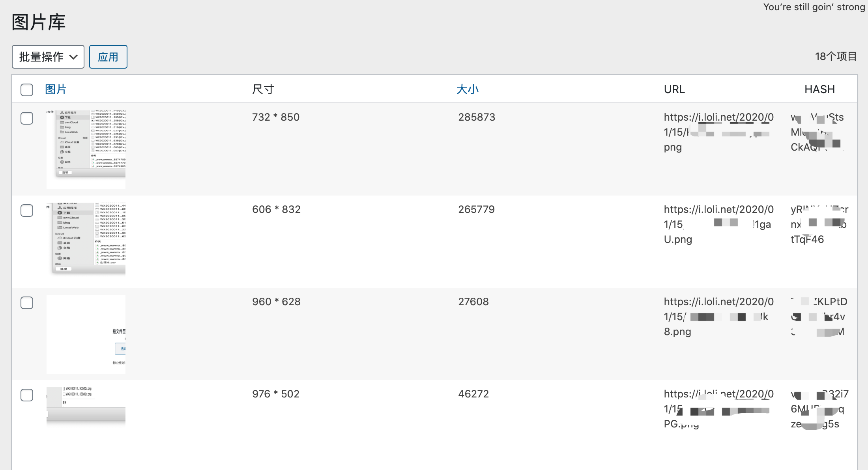Click the 尺寸 dimensions column header
868x470 pixels.
[x=263, y=90]
